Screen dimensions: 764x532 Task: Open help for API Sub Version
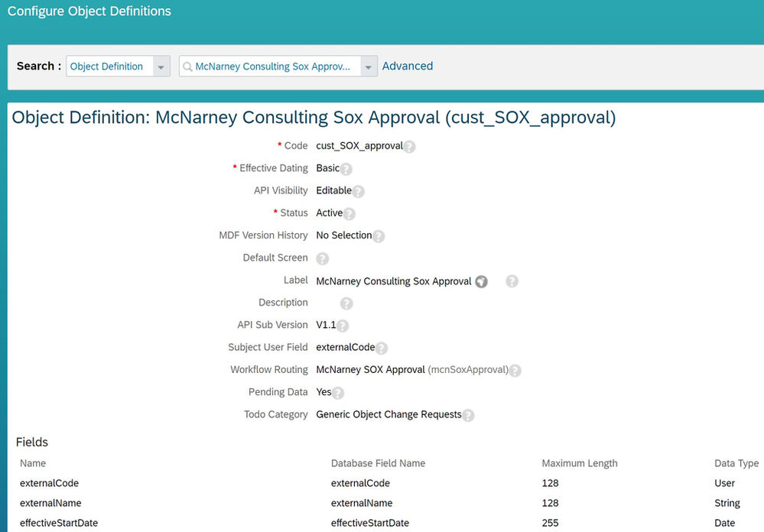click(x=341, y=326)
